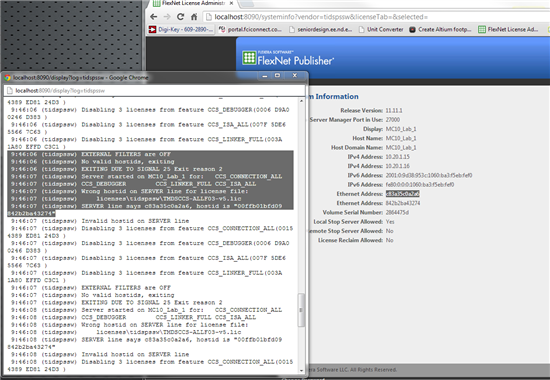This screenshot has height=380, width=550.
Task: Open the Create Altium footp... bookmark
Action: point(441,29)
